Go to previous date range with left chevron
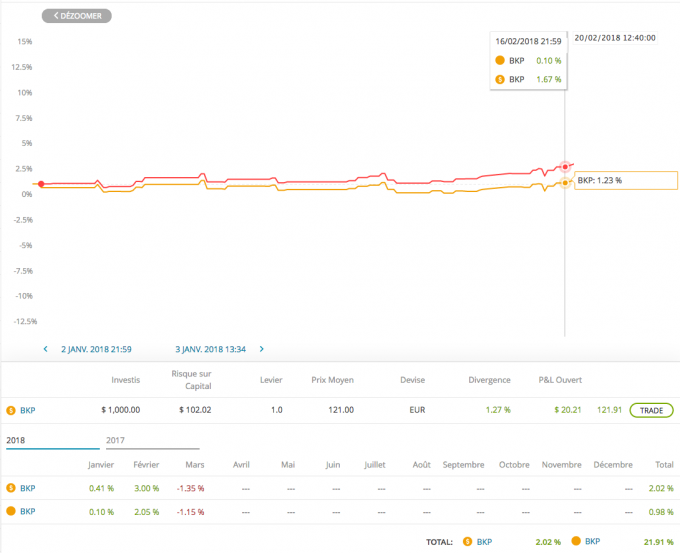This screenshot has width=680, height=553. (x=46, y=349)
